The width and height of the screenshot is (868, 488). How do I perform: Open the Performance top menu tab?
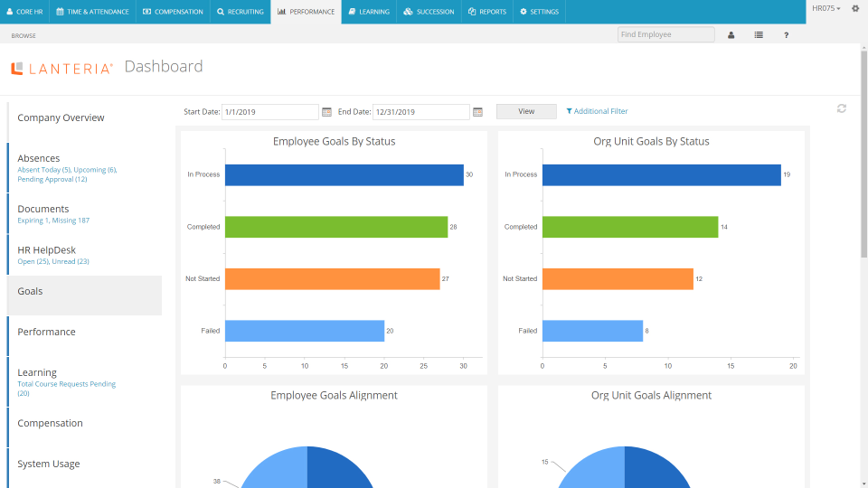(307, 12)
